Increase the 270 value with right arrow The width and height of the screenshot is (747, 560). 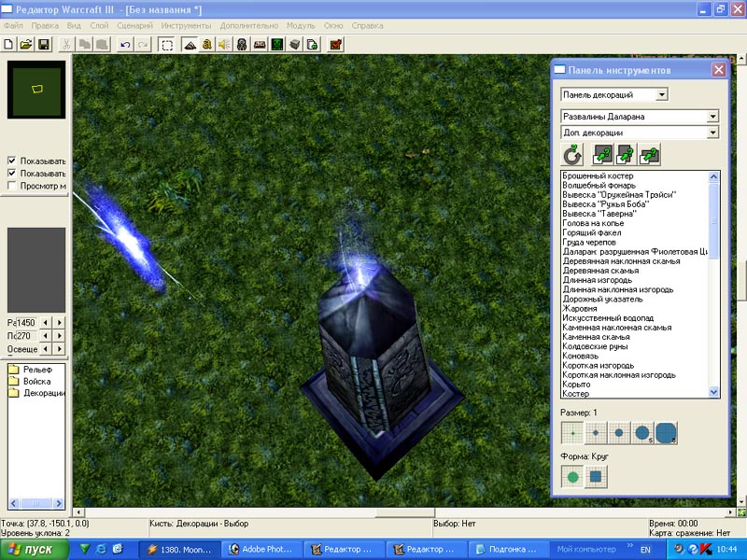60,336
